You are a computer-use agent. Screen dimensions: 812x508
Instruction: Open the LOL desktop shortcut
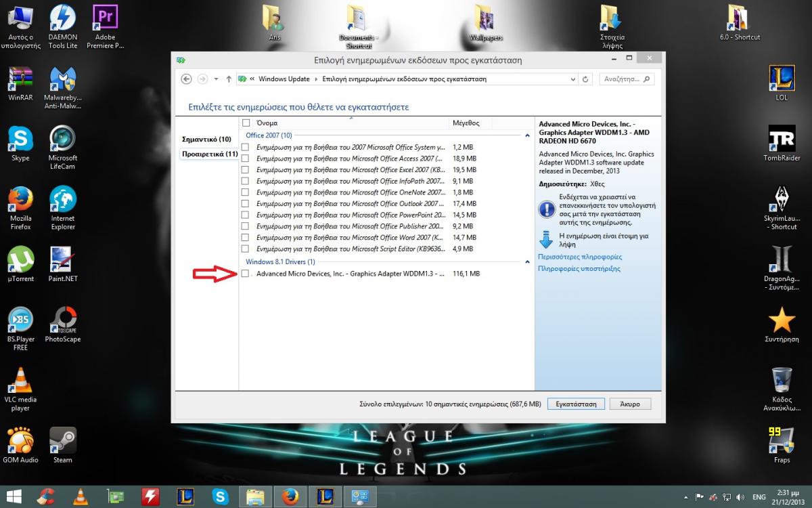click(x=782, y=83)
